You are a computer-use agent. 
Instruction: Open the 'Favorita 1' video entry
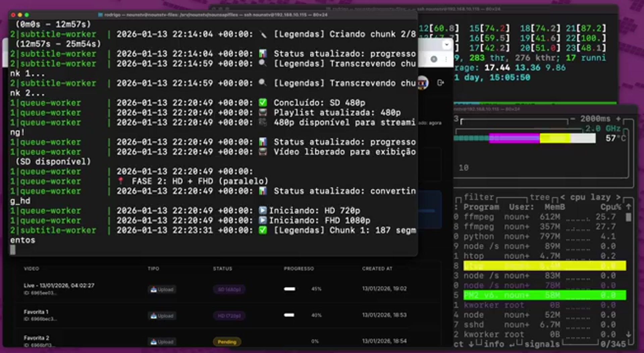(36, 312)
